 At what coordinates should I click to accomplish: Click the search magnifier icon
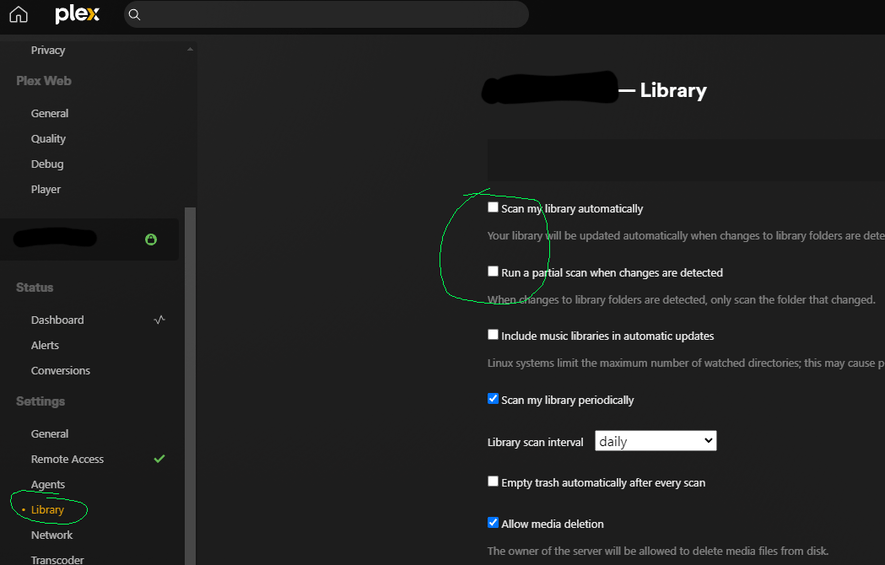134,15
